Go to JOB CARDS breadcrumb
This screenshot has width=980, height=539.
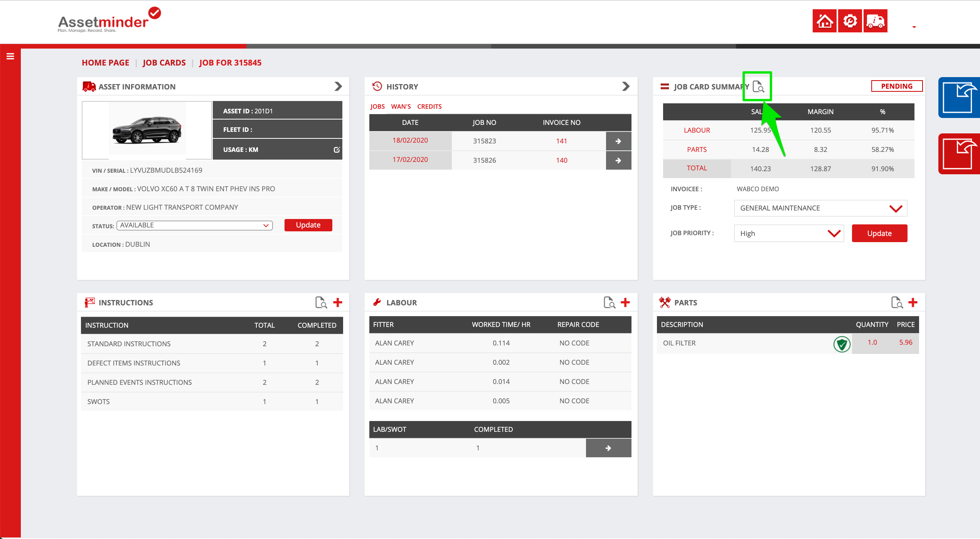(x=164, y=62)
